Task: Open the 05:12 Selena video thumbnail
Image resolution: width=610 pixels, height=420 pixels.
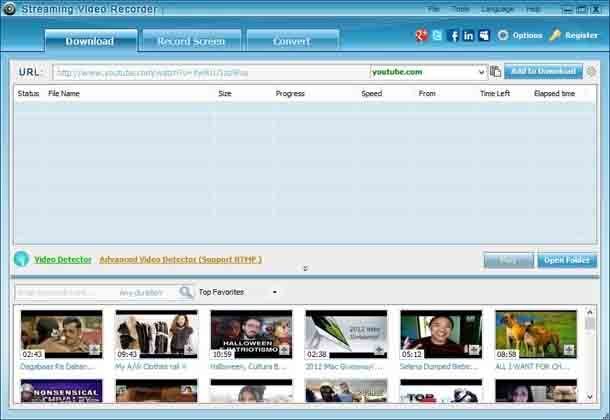Action: pyautogui.click(x=441, y=334)
